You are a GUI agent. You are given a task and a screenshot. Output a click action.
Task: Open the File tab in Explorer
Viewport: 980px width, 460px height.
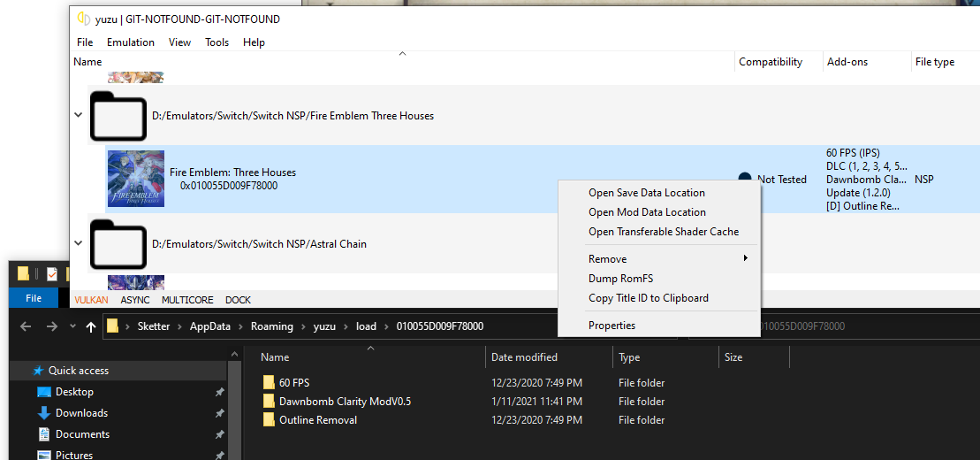click(34, 298)
